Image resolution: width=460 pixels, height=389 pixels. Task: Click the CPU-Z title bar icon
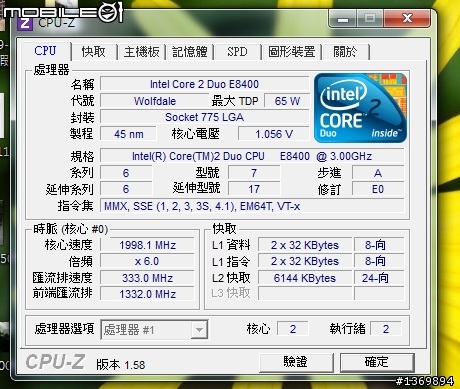(25, 23)
